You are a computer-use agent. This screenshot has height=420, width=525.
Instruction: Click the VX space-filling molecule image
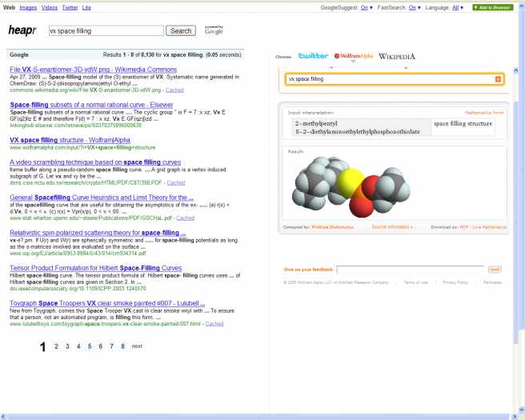point(351,186)
